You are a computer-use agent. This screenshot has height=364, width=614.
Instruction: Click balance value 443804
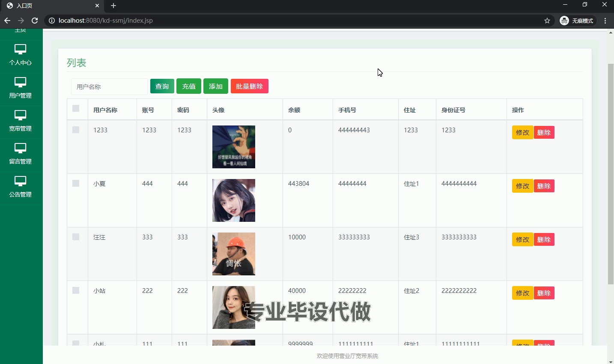[x=299, y=183]
